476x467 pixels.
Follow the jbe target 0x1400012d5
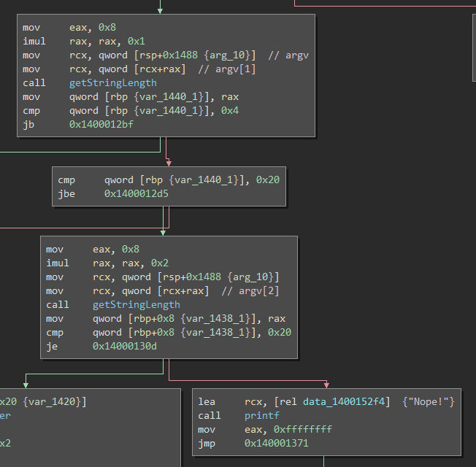click(137, 193)
